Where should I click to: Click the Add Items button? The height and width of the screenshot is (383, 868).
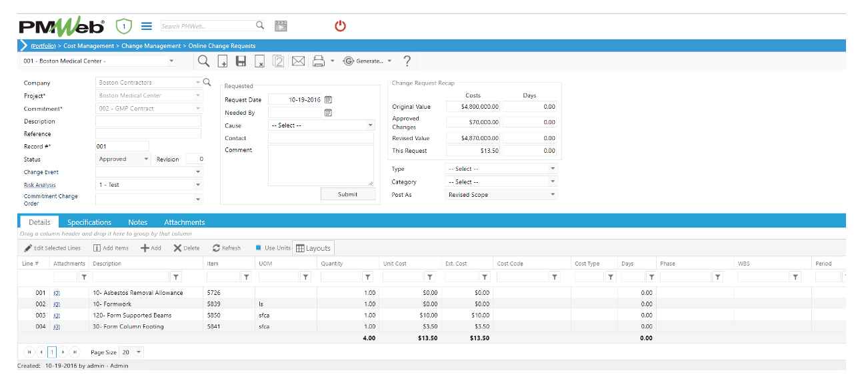(x=111, y=248)
